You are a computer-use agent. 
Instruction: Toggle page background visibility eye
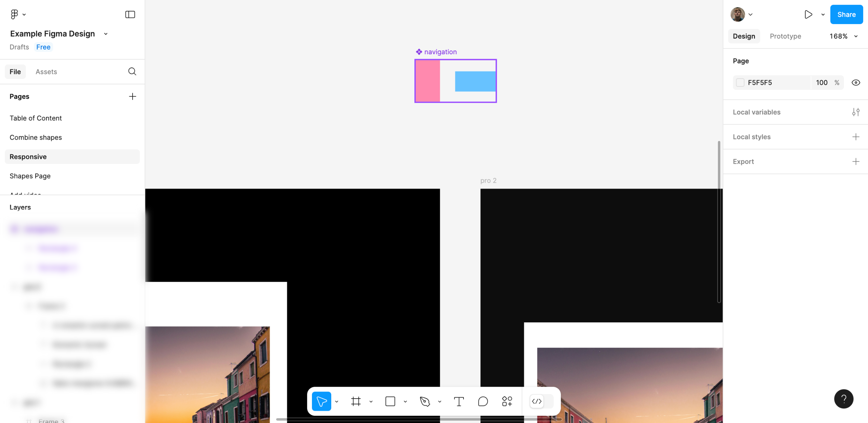[x=855, y=83]
